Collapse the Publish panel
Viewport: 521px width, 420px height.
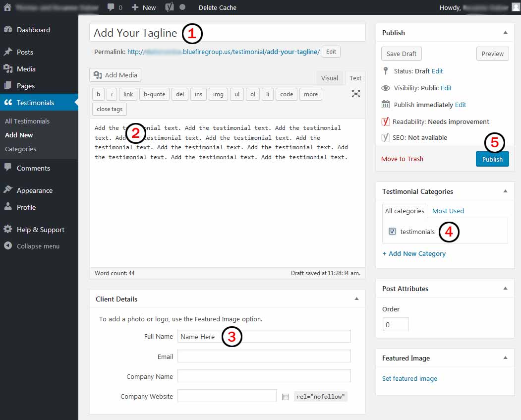click(505, 33)
